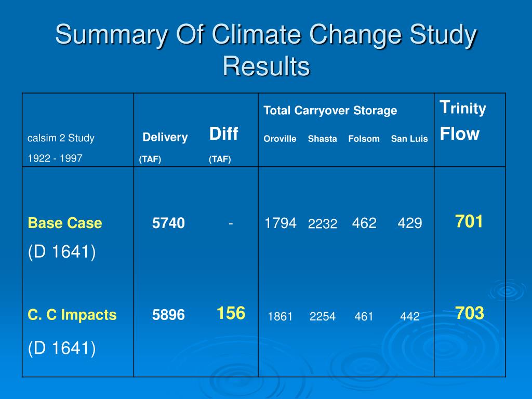Click the 'Shasta' column label
Viewport: 532px width, 399px height.
coord(322,139)
